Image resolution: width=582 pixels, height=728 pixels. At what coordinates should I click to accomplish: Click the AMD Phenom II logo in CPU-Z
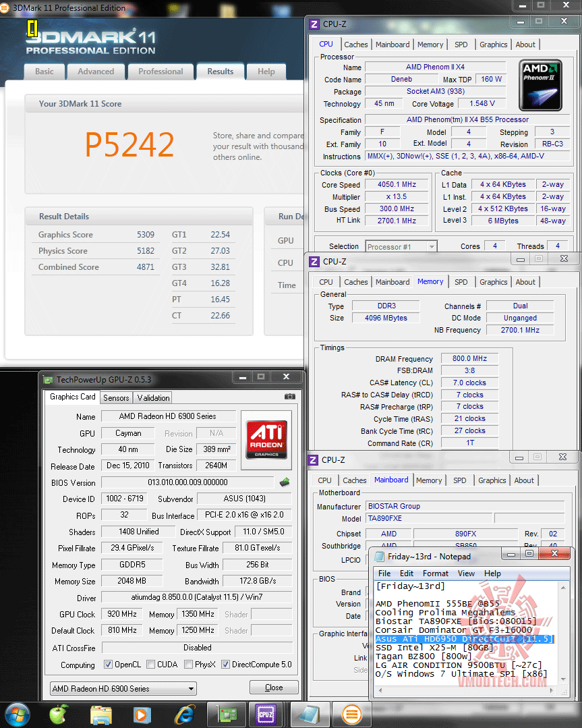[x=540, y=85]
